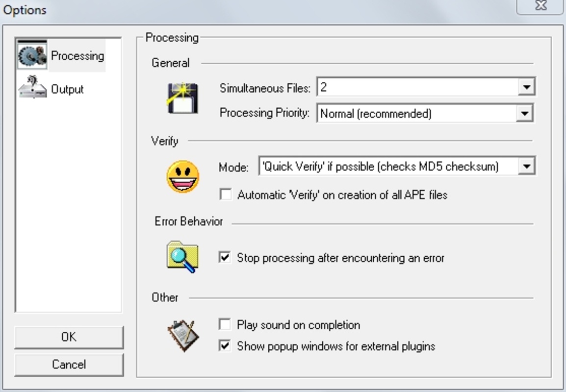Image resolution: width=566 pixels, height=392 pixels.
Task: Dismiss the dialog with Cancel button
Action: point(69,365)
